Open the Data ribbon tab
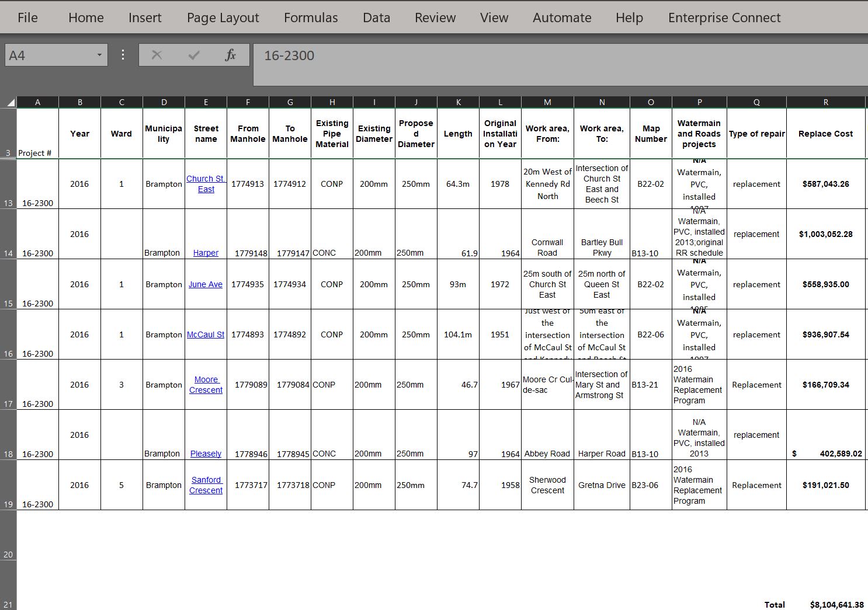 376,18
